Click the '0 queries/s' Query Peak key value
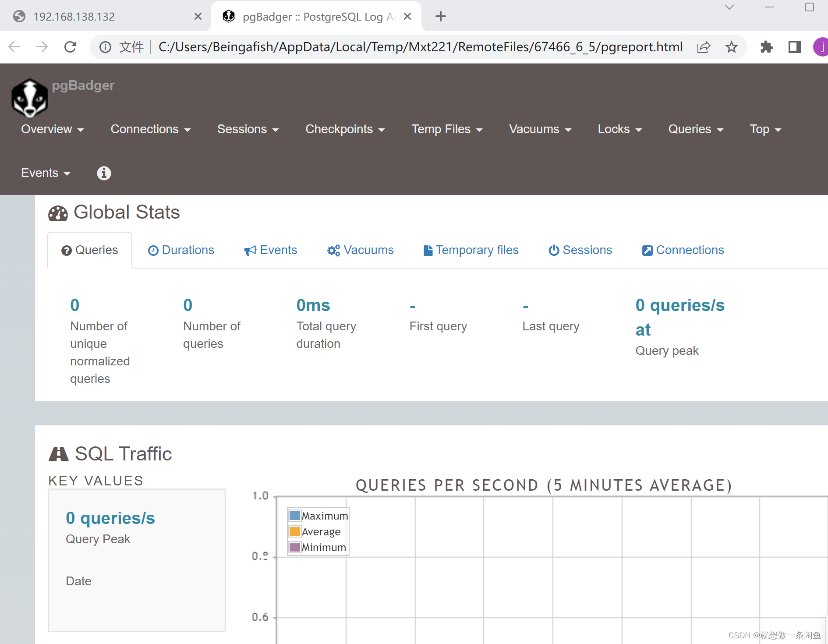The image size is (828, 644). (x=110, y=518)
